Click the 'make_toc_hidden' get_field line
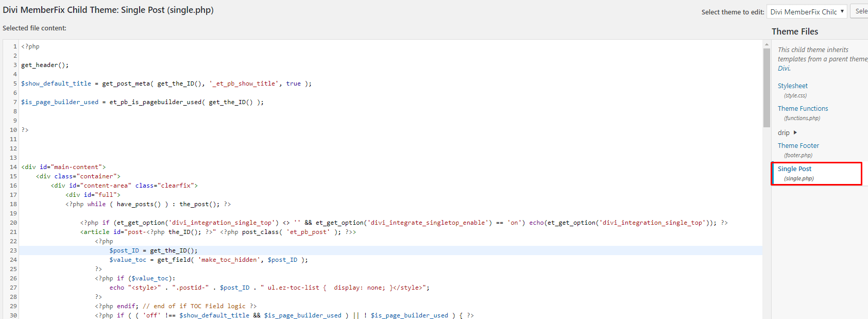Screen dimensions: 868x319 pyautogui.click(x=209, y=260)
